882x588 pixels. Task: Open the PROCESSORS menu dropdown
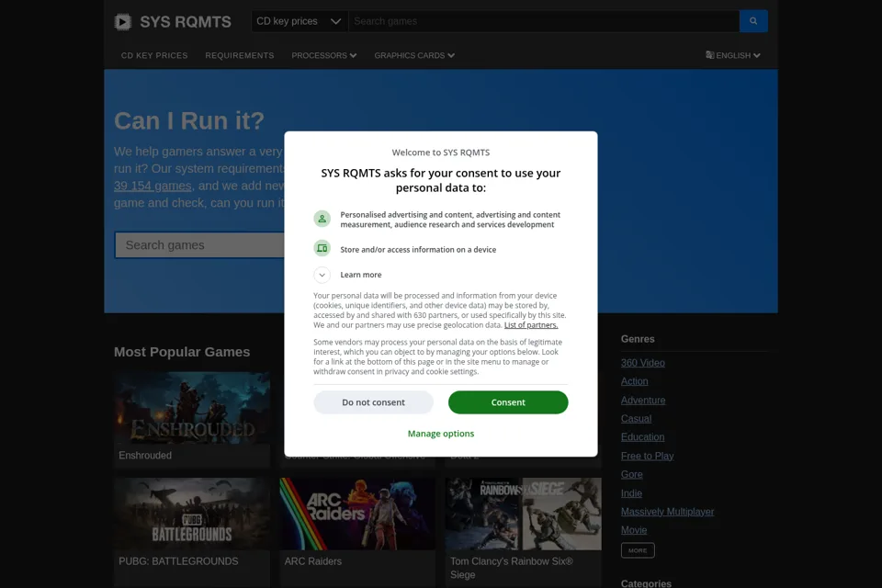coord(324,55)
